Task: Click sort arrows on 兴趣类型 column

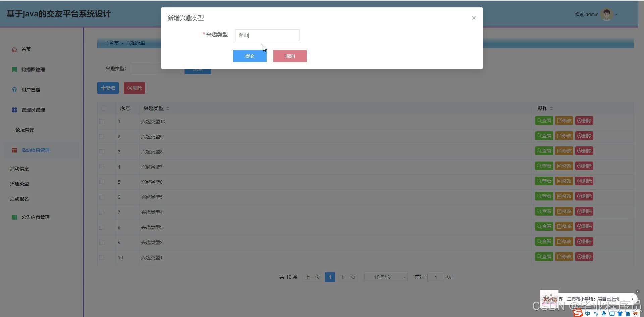Action: tap(167, 108)
